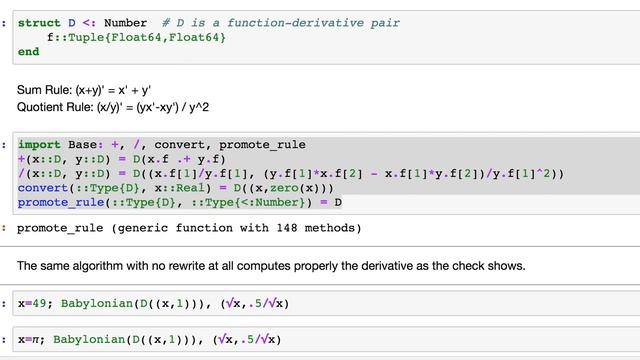Click the 'Sum Rule: (x+y)' = x' + y'' text
Image resolution: width=640 pixels, height=360 pixels.
click(x=84, y=90)
